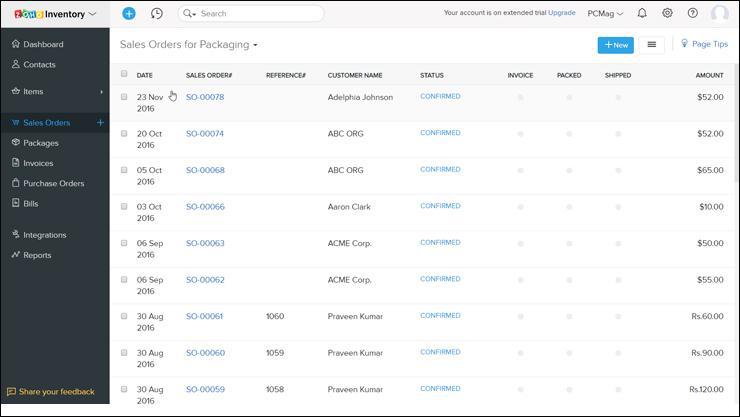Select all orders with header checkbox

click(124, 74)
